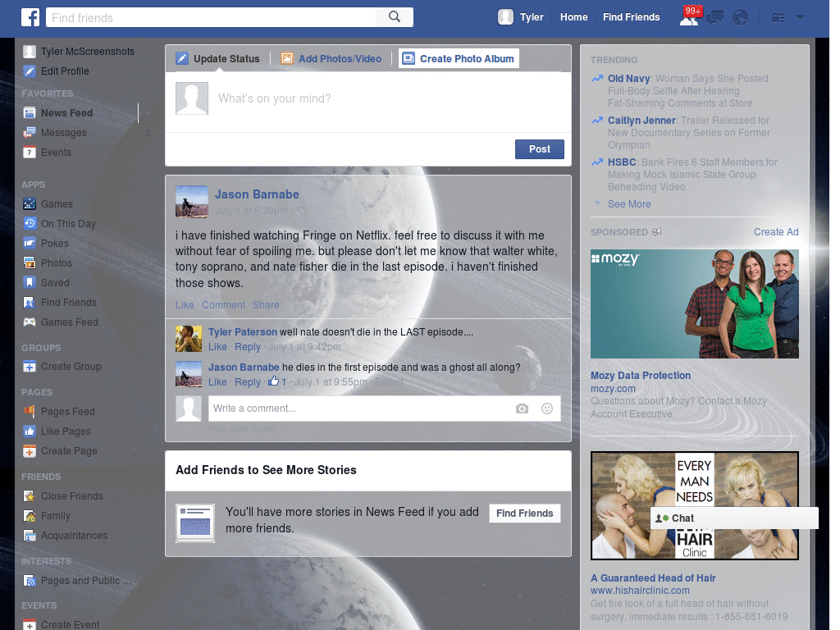Screen dimensions: 840x630
Task: Open the HSBC trending topic
Action: (x=622, y=162)
